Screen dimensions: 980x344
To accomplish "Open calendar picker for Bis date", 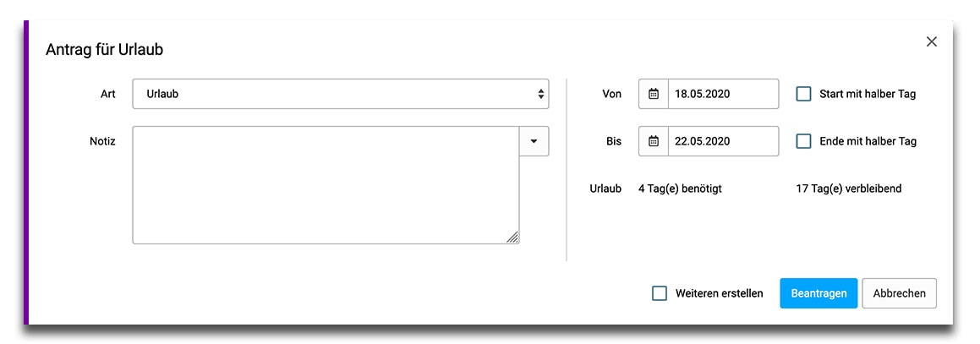I will pos(654,141).
